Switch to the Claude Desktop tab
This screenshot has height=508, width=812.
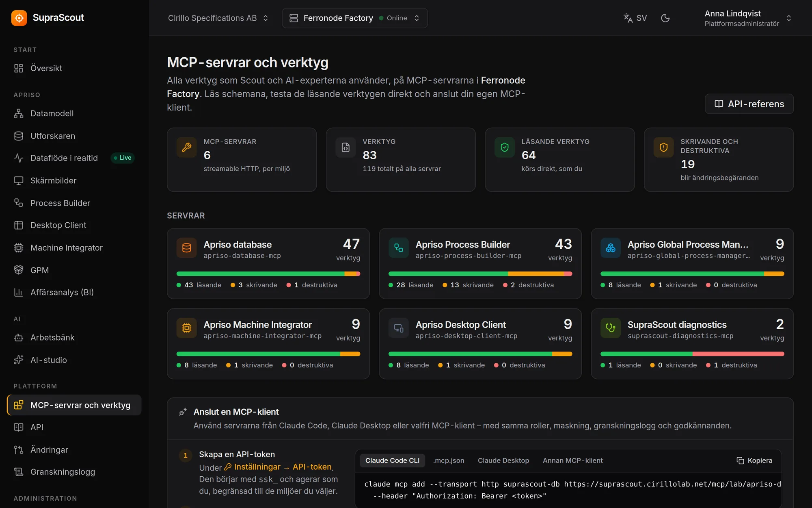coord(503,460)
